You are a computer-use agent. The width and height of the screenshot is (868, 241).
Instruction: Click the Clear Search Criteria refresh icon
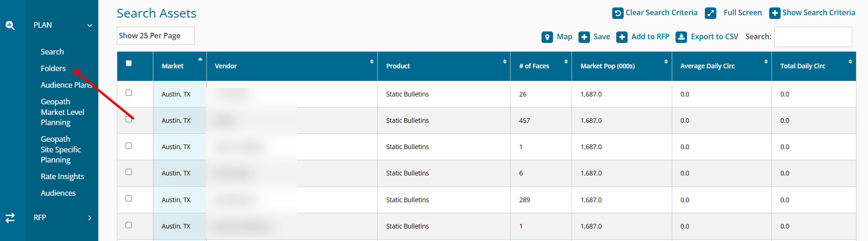pos(618,13)
